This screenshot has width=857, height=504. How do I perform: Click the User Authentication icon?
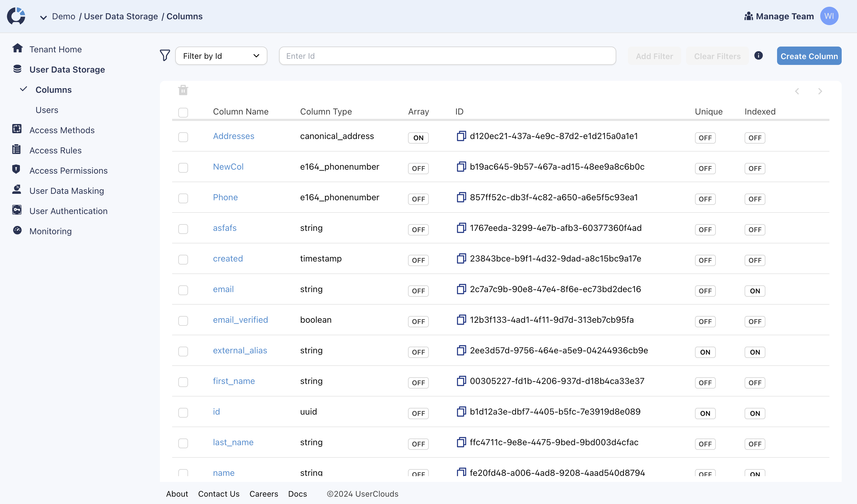tap(17, 211)
